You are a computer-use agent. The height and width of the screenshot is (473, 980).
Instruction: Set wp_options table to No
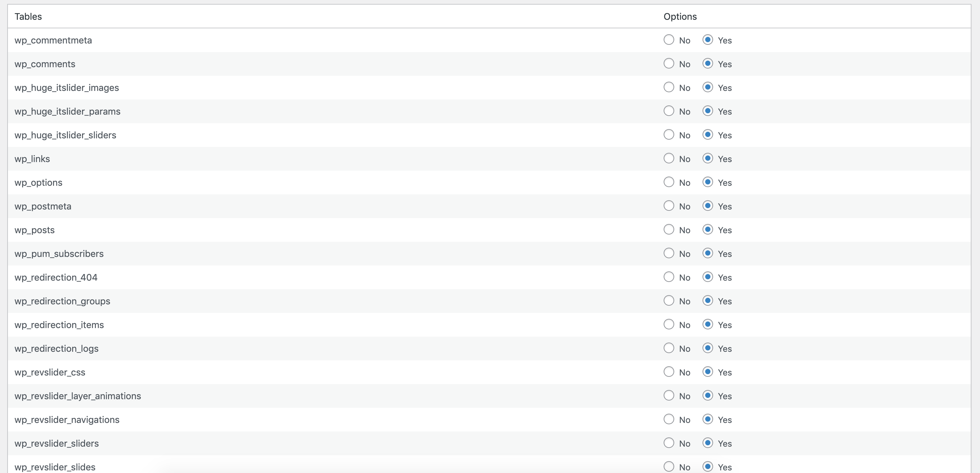point(668,182)
